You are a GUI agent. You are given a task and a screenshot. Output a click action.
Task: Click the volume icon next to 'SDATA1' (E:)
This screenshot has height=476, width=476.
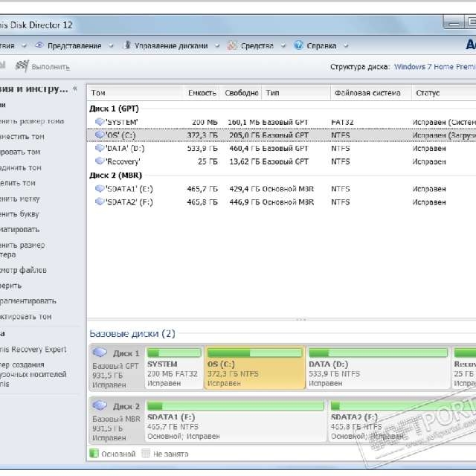coord(100,189)
